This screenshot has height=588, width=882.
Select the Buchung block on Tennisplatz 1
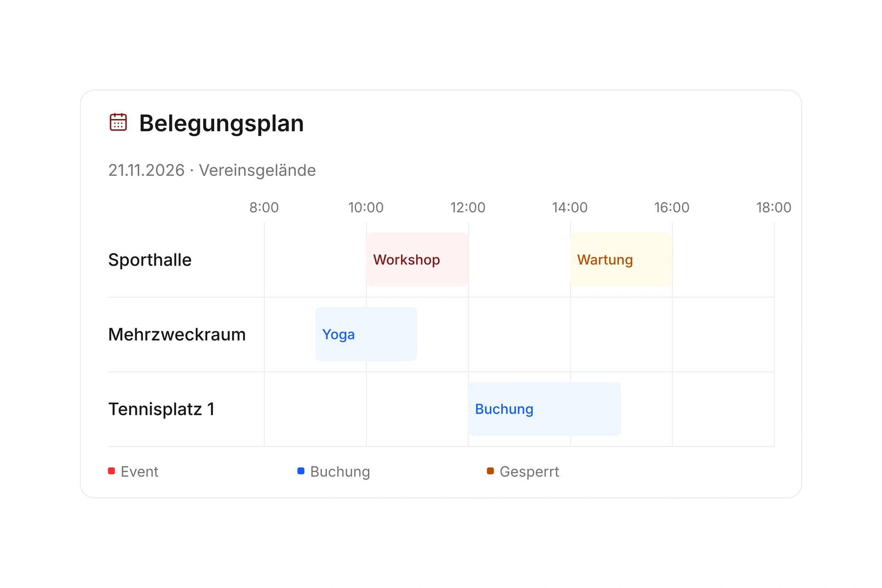(544, 409)
